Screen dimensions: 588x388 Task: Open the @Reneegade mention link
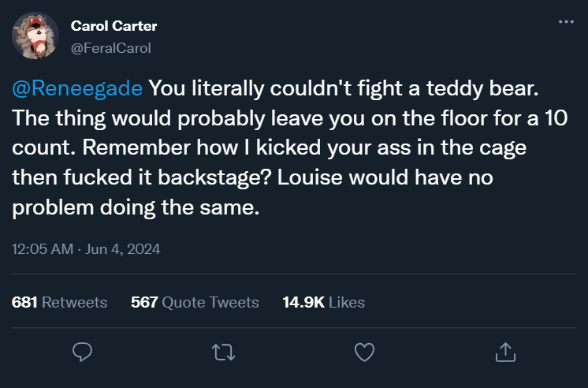(77, 87)
